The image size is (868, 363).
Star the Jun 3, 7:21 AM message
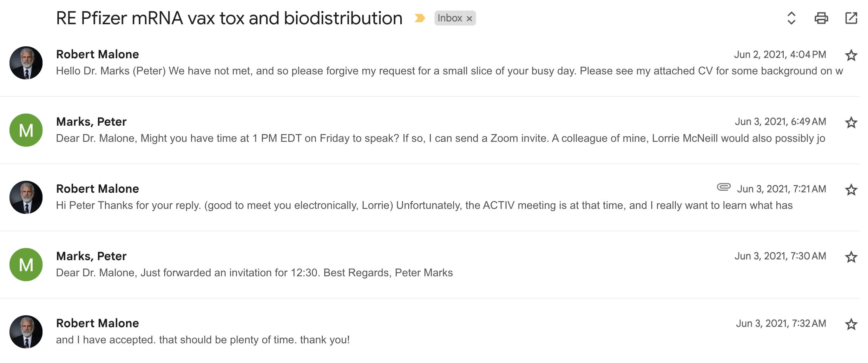pyautogui.click(x=851, y=190)
